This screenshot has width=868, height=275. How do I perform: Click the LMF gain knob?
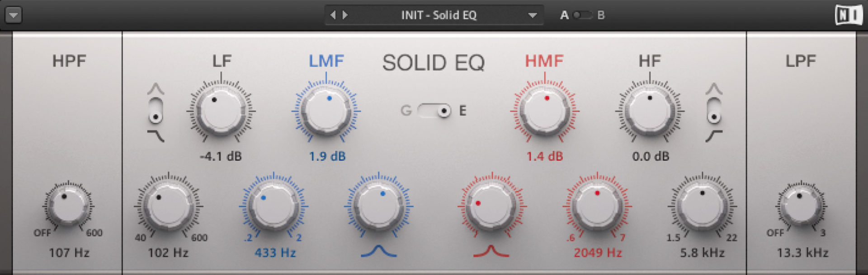[x=326, y=111]
